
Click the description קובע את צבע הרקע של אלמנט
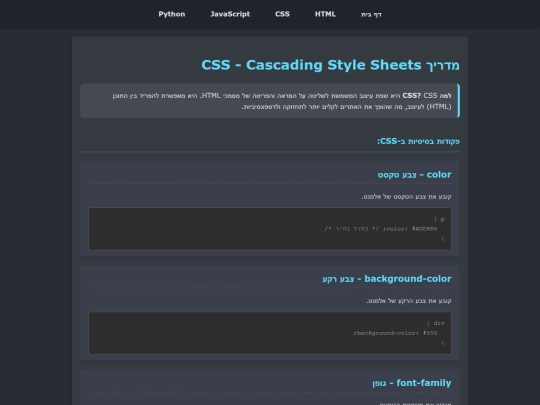(x=409, y=301)
